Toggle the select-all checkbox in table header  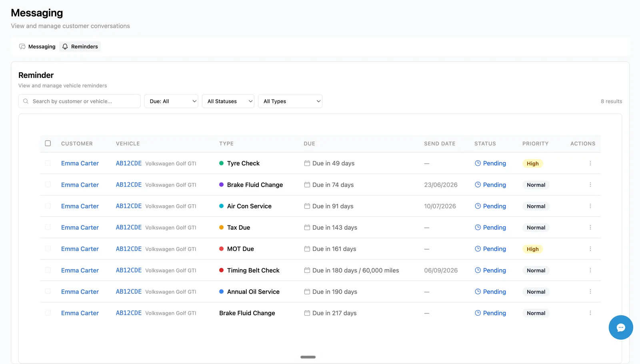48,143
